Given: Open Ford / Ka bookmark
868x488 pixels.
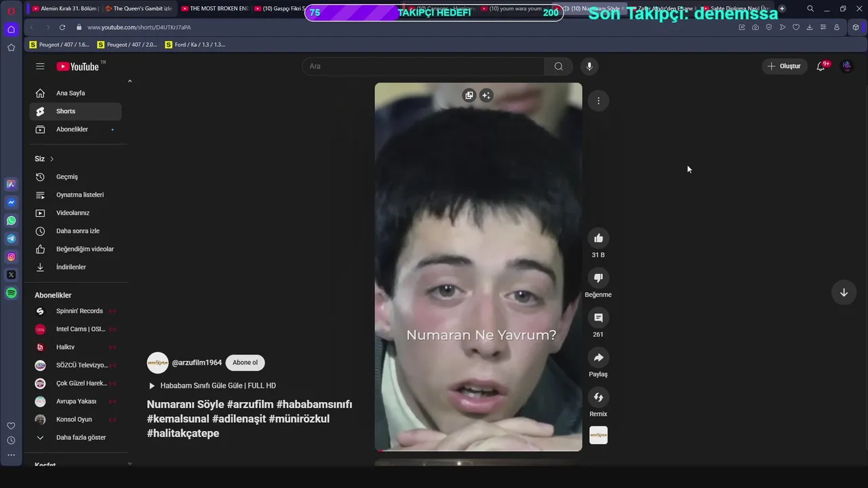Looking at the screenshot, I should 195,45.
